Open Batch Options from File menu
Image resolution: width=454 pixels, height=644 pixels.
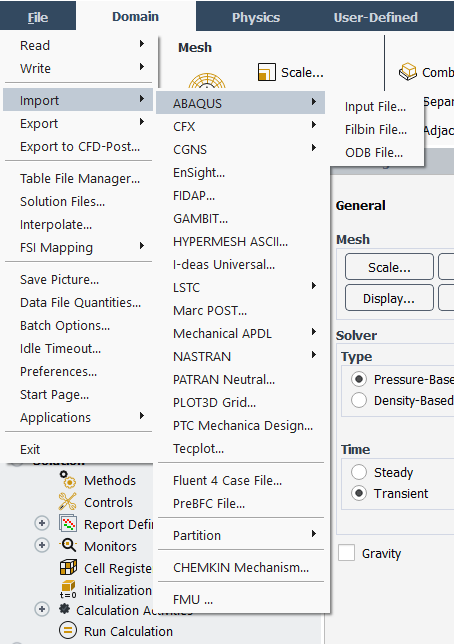tap(78, 325)
